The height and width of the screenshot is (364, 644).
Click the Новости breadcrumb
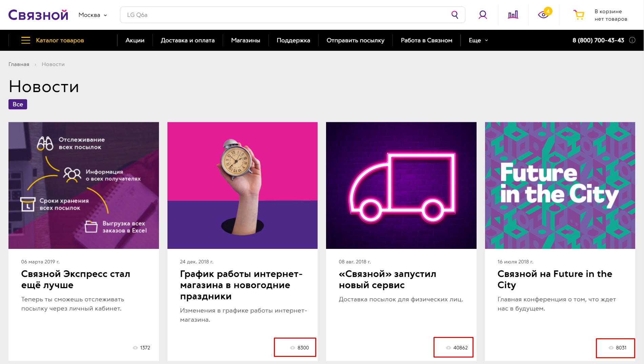[x=53, y=64]
